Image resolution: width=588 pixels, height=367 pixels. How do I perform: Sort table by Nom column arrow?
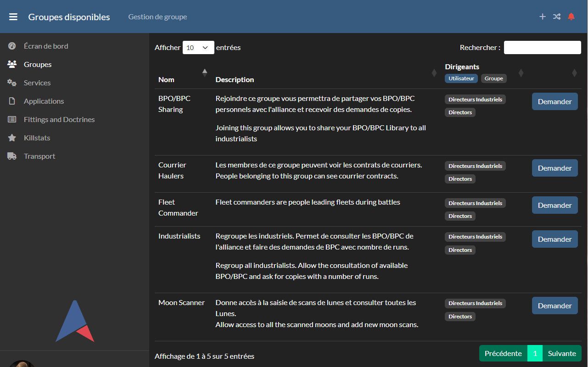point(205,72)
